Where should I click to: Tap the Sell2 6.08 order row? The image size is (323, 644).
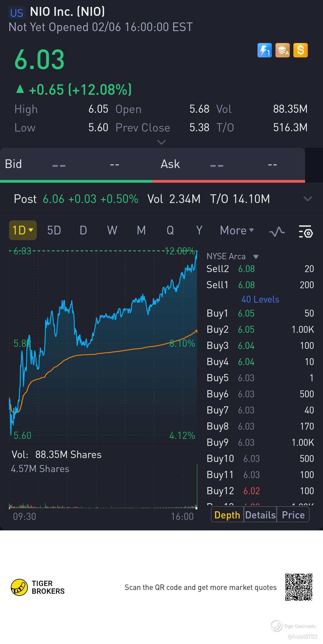tap(260, 268)
